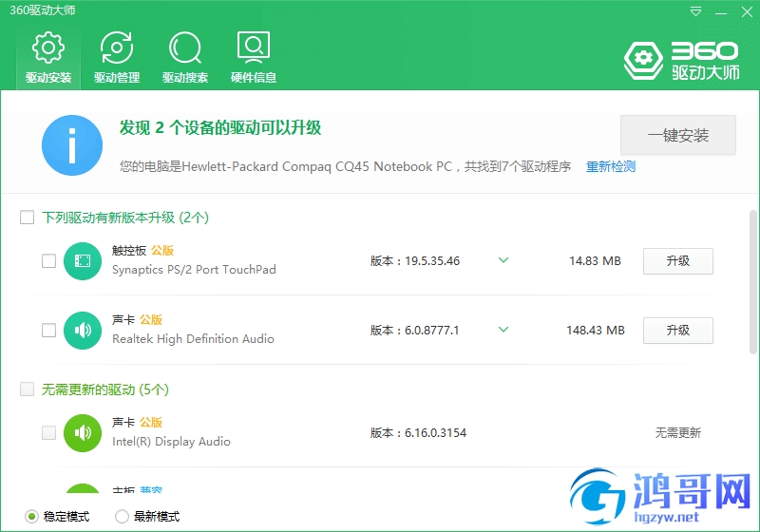The width and height of the screenshot is (760, 532).
Task: Expand version list for 6.0.8777.1 audio driver
Action: click(x=503, y=330)
